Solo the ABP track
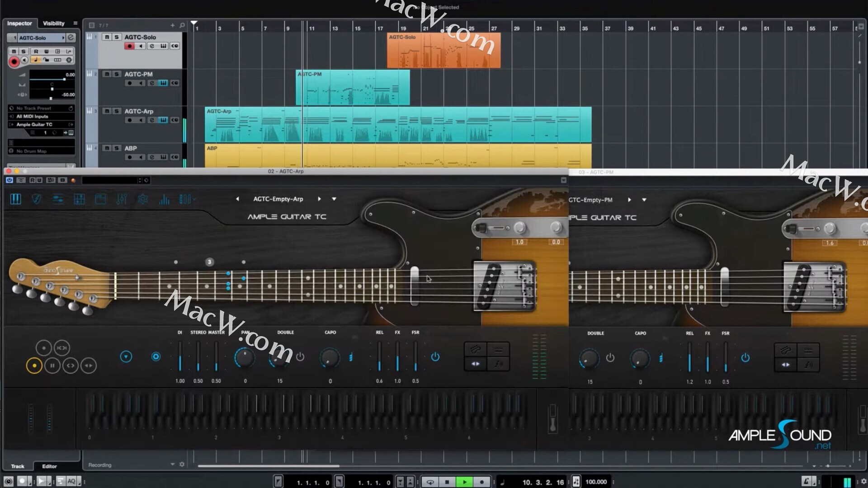868x488 pixels. pos(117,148)
